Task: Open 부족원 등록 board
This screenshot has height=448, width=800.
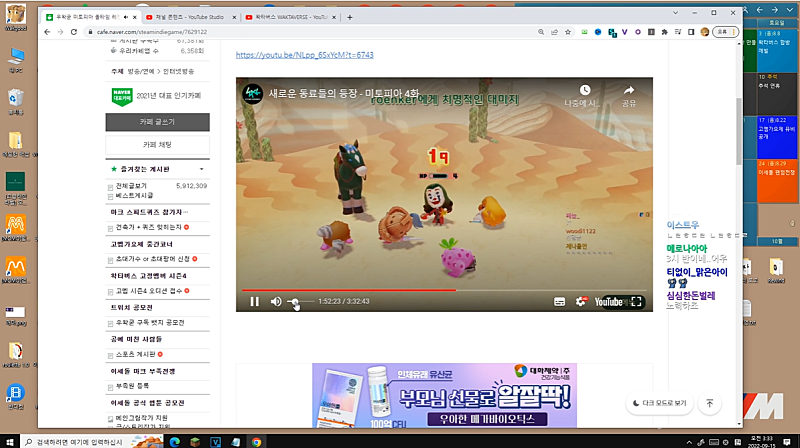Action: 132,386
